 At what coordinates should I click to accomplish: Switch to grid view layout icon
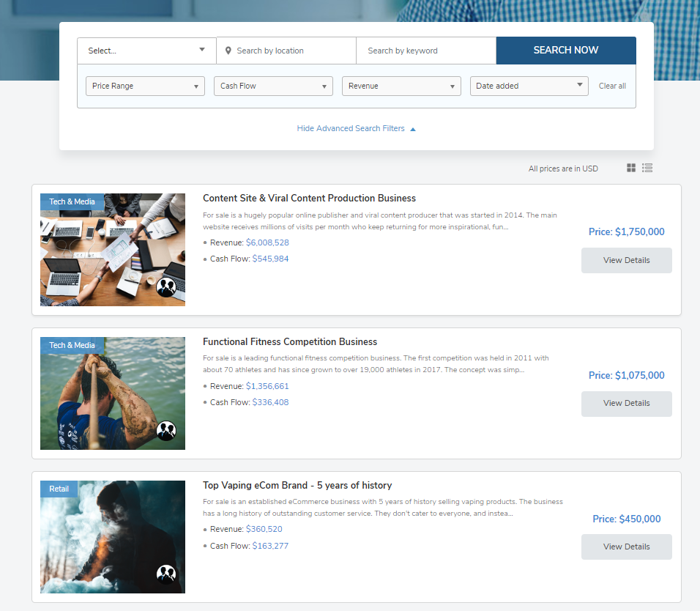click(x=630, y=168)
